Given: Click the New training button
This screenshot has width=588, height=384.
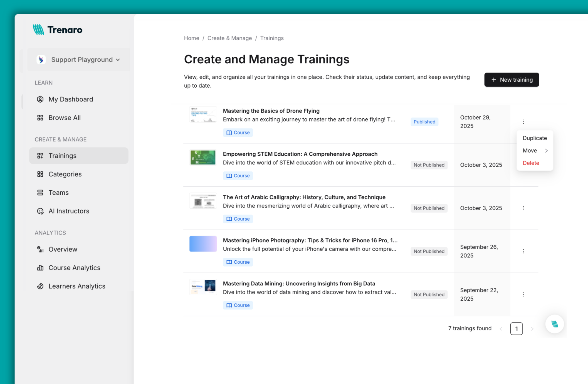Looking at the screenshot, I should tap(512, 80).
